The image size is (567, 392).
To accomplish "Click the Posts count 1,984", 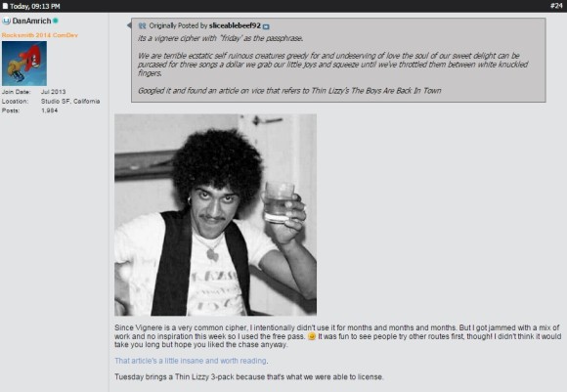I will (x=49, y=110).
